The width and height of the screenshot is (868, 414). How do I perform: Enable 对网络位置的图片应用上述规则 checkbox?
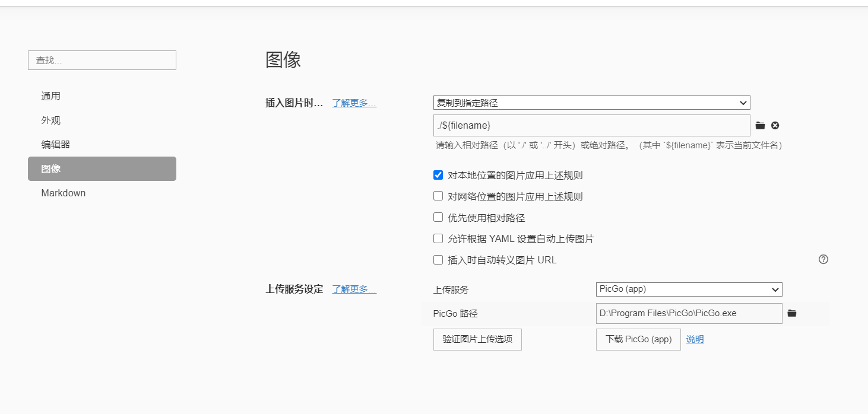coord(438,196)
